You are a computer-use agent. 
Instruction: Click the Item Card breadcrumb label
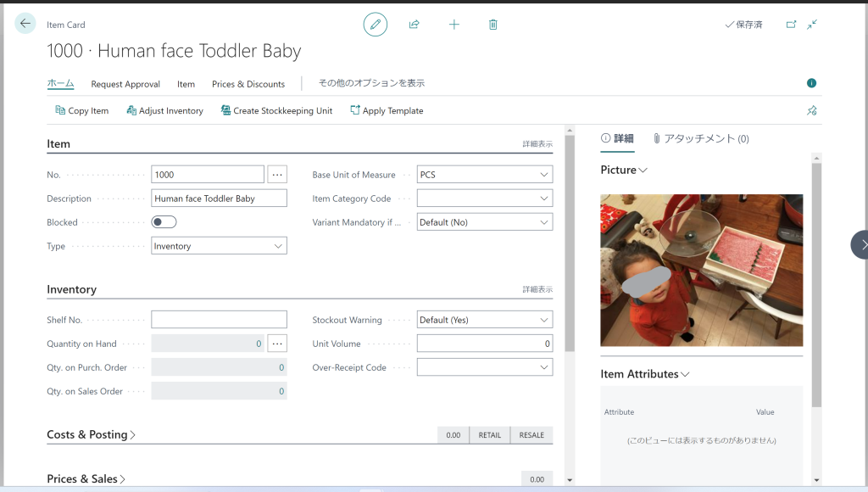click(66, 25)
